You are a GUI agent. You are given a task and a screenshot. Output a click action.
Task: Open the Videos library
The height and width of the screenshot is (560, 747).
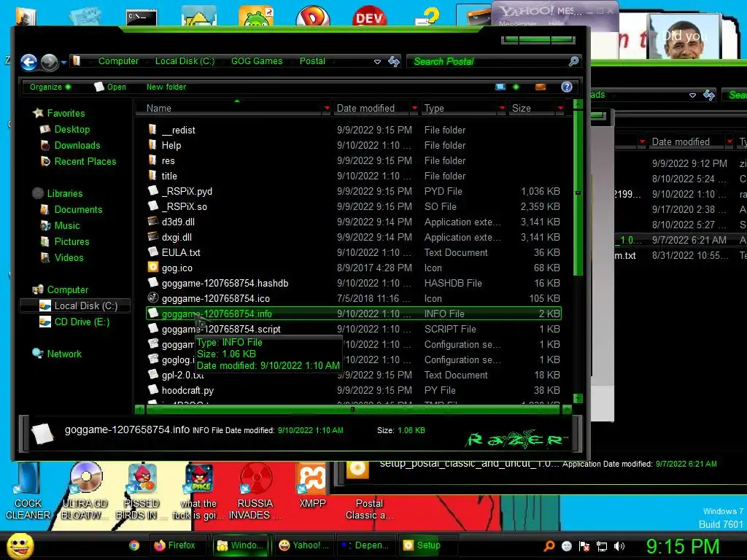(69, 257)
